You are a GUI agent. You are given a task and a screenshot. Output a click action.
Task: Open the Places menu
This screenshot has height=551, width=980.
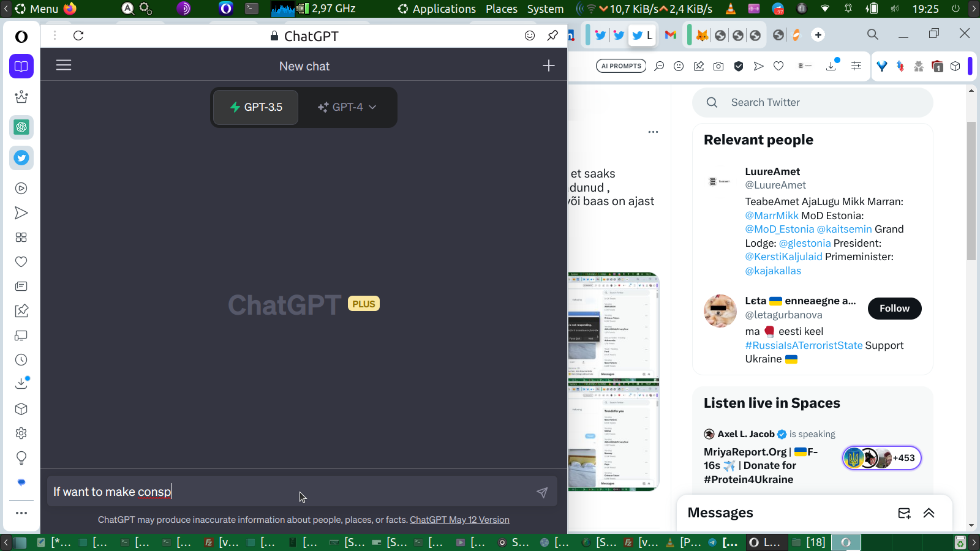[x=502, y=9]
